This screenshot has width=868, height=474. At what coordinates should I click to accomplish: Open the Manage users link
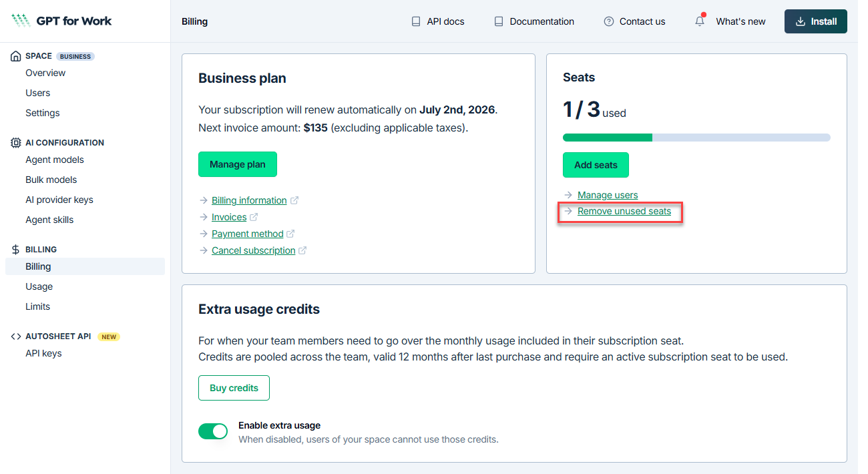[608, 195]
